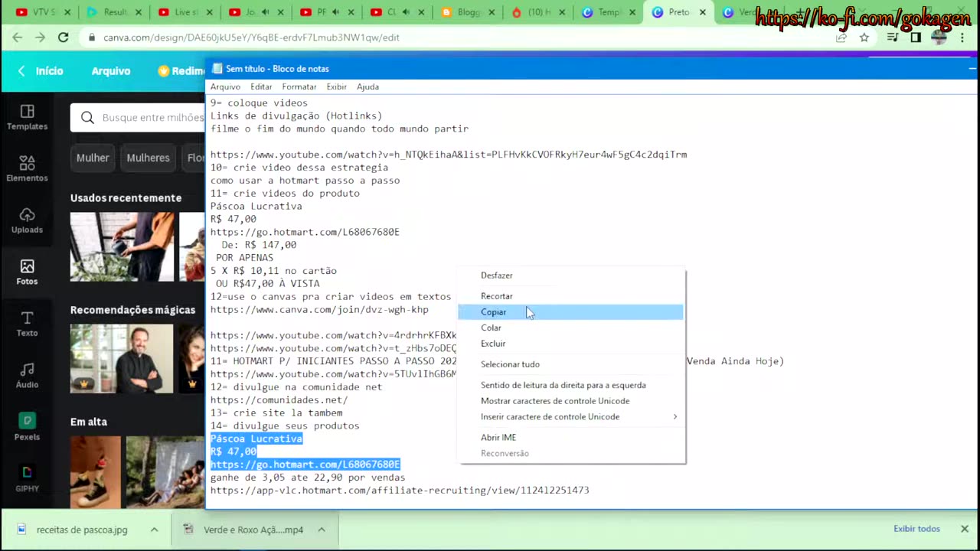Click the search magnifier icon in Canva
This screenshot has width=980, height=551.
click(x=87, y=117)
